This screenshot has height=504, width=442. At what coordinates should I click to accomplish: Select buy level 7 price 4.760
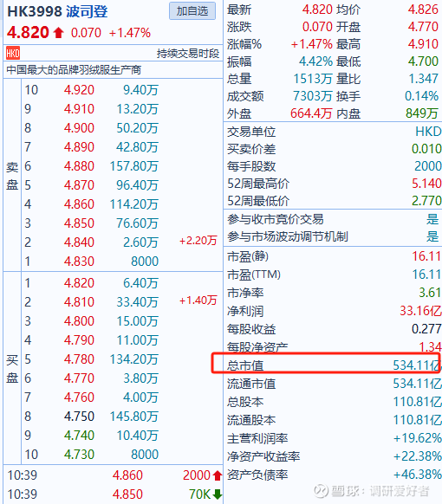click(x=79, y=397)
